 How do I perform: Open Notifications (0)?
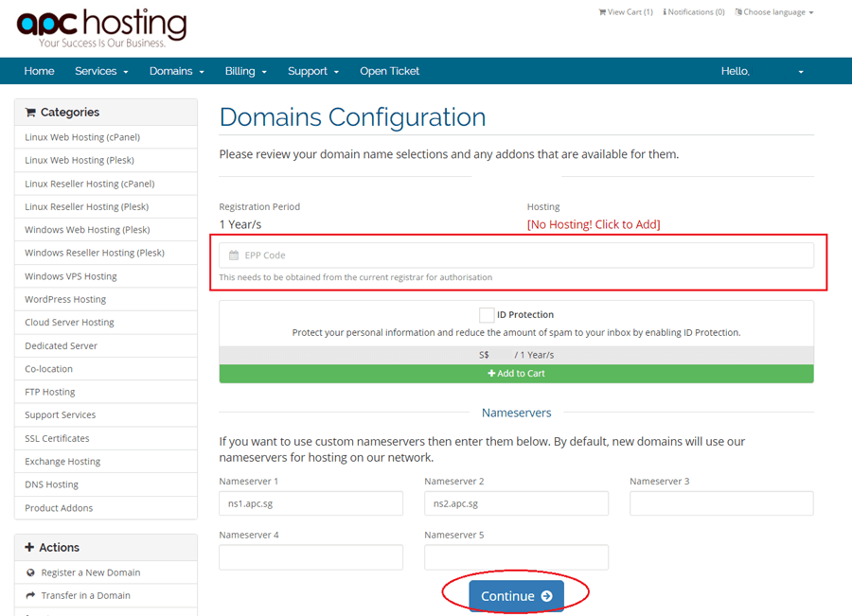pyautogui.click(x=694, y=12)
